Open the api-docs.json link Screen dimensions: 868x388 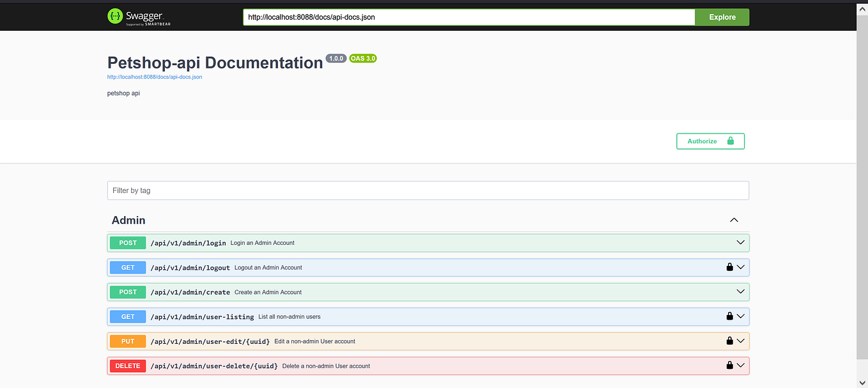click(154, 77)
